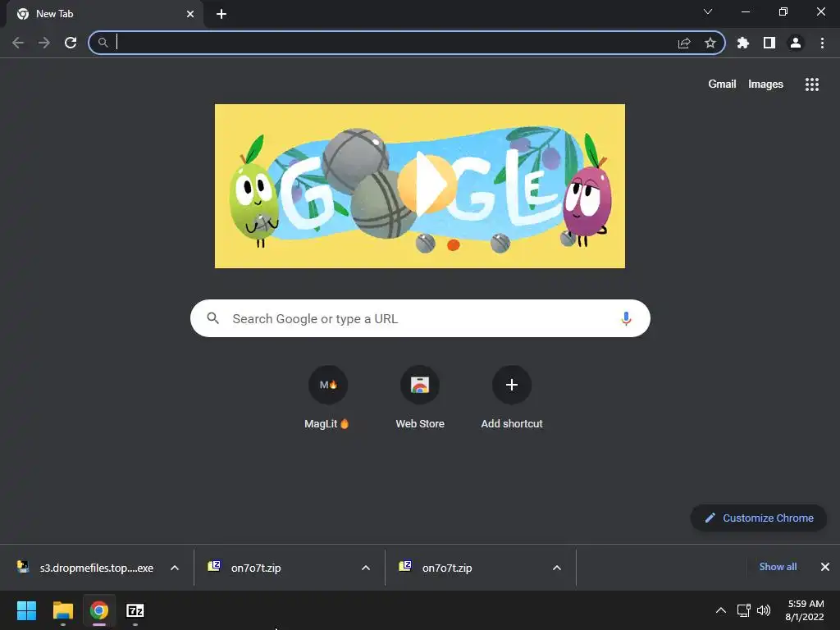Expand options for first on7o7t.zip download

point(366,568)
